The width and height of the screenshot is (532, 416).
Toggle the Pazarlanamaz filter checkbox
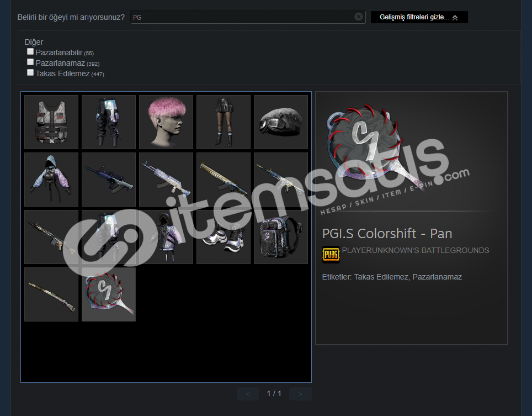(30, 62)
